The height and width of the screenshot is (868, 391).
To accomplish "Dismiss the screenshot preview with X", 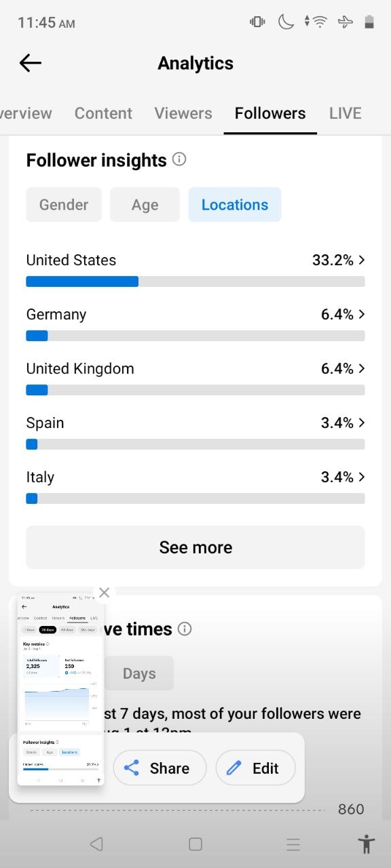I will point(104,593).
